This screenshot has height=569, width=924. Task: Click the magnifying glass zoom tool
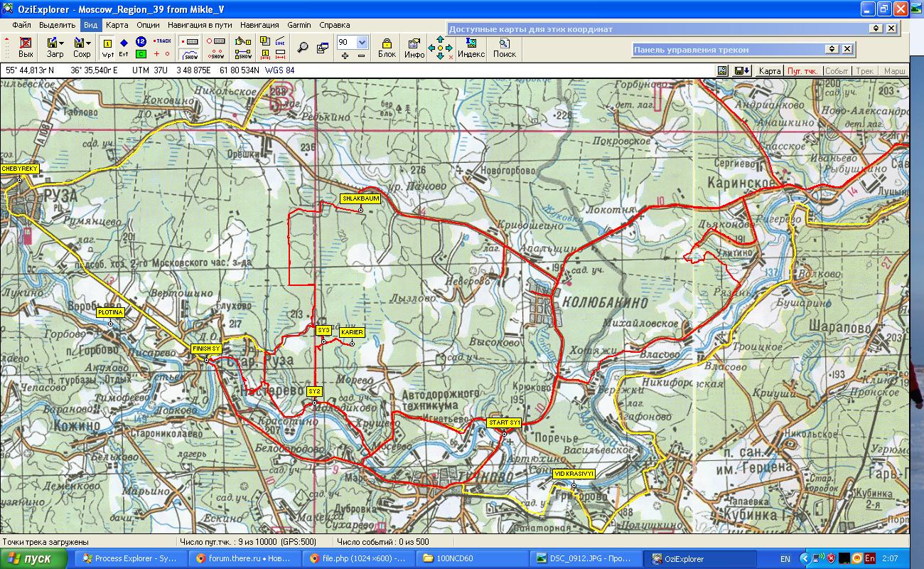tap(303, 48)
